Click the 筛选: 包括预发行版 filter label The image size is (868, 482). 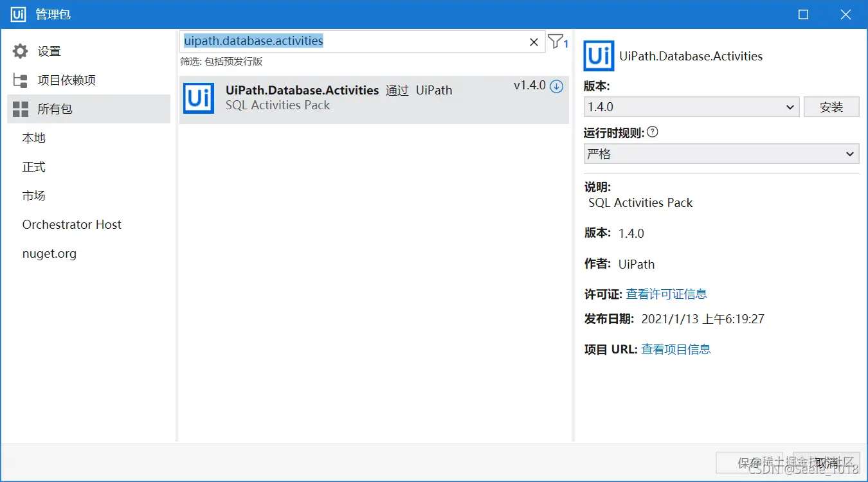tap(221, 62)
